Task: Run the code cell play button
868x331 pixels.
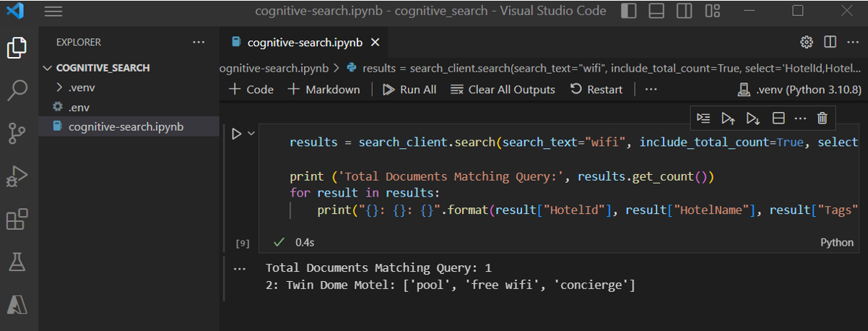Action: [236, 134]
